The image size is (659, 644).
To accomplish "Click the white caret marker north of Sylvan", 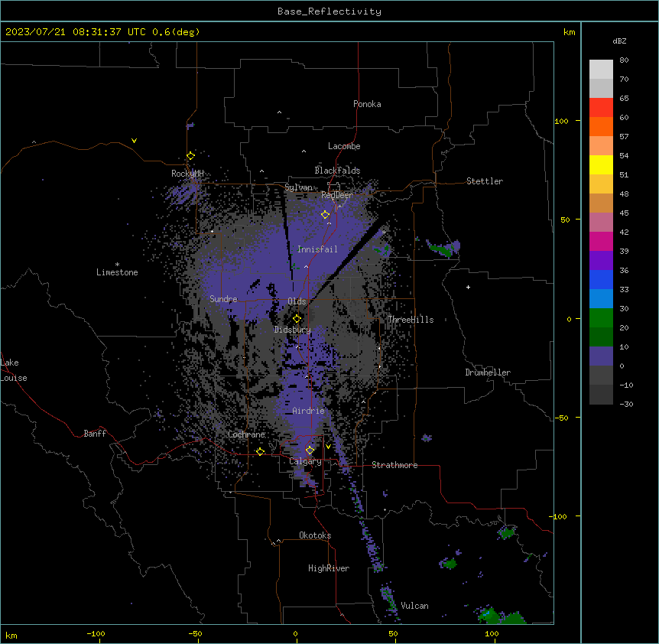I will point(261,171).
